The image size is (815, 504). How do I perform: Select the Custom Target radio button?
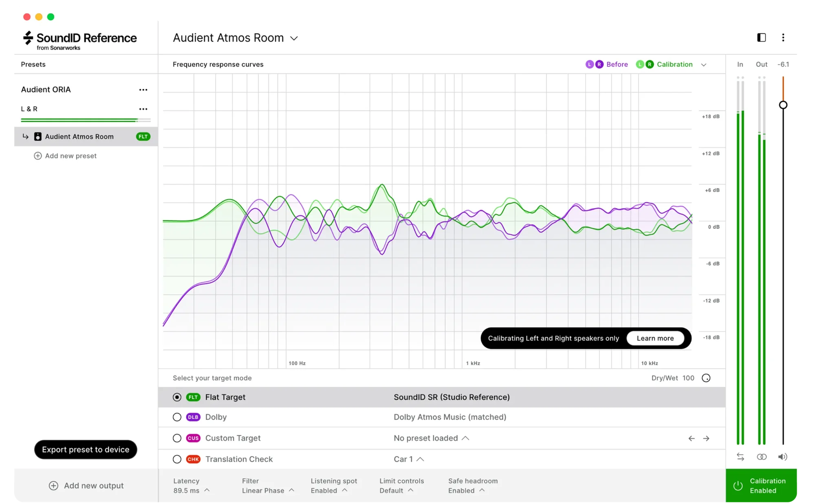click(x=177, y=438)
